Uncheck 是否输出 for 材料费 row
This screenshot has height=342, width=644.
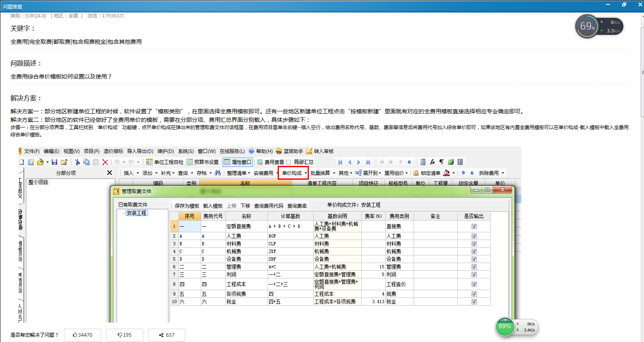(x=474, y=244)
